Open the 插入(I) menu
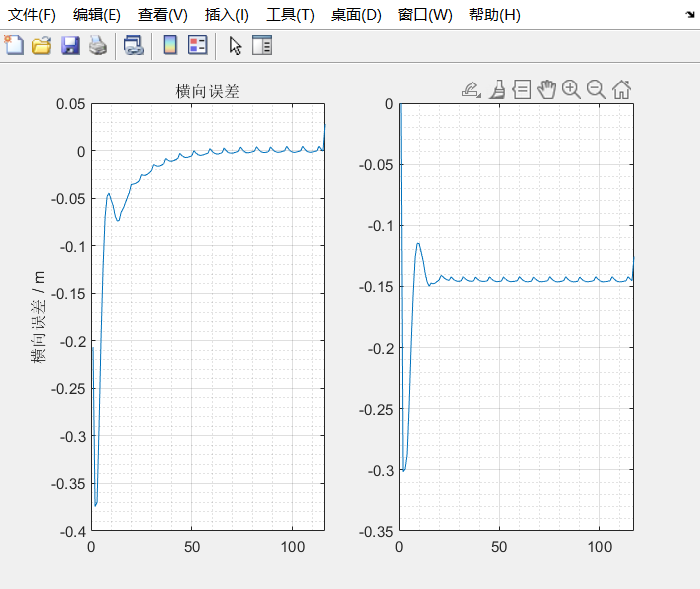Image resolution: width=700 pixels, height=589 pixels. point(226,15)
